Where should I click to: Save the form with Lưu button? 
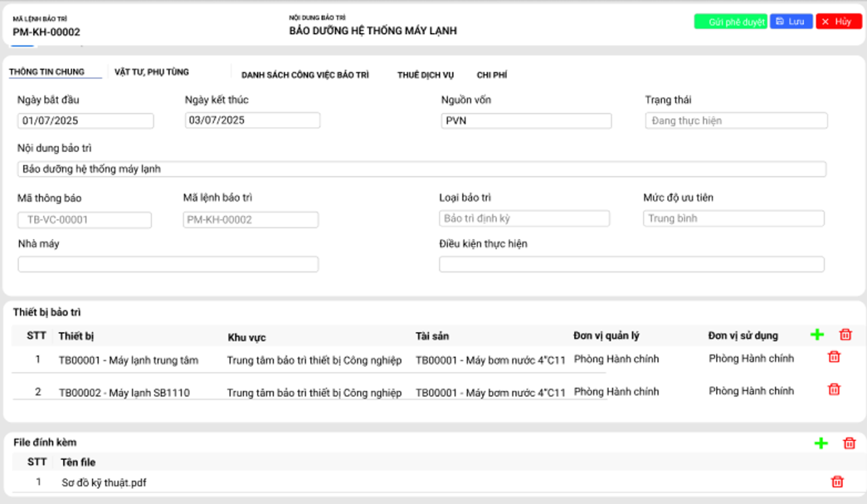[791, 22]
